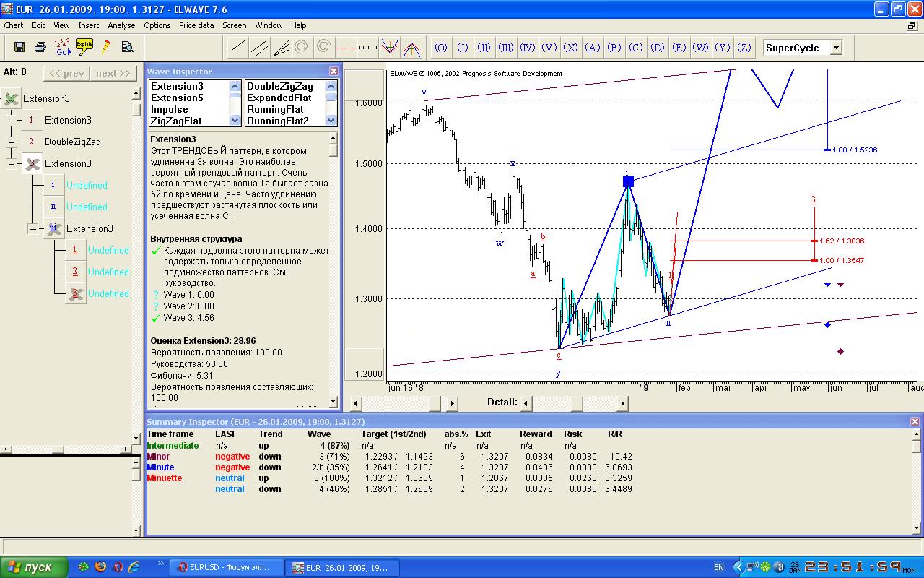This screenshot has height=578, width=924.
Task: Select the V-shaped pitchfork down tool
Action: (390, 47)
